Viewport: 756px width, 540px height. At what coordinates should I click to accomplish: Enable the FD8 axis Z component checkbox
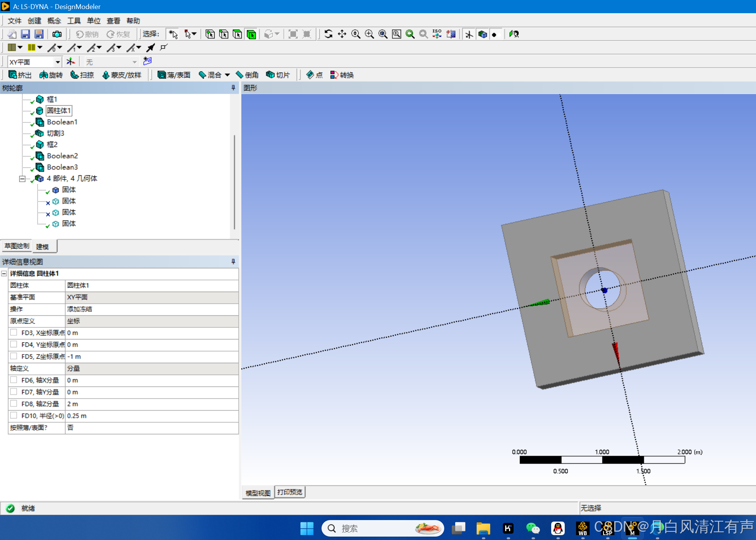(14, 403)
